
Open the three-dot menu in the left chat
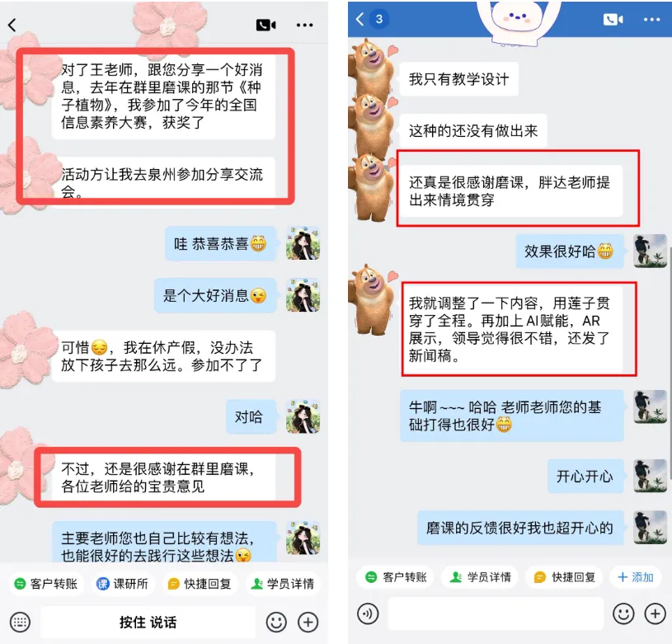tap(305, 26)
